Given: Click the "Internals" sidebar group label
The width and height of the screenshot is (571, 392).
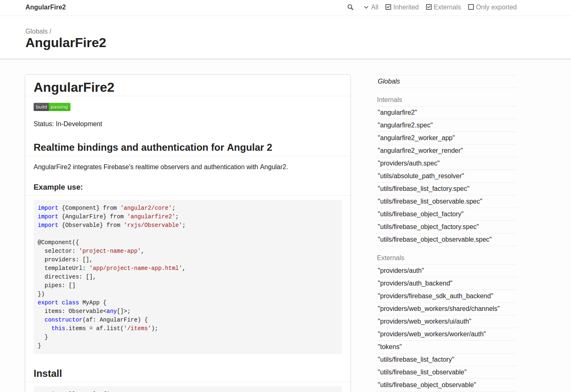Looking at the screenshot, I should (x=390, y=100).
